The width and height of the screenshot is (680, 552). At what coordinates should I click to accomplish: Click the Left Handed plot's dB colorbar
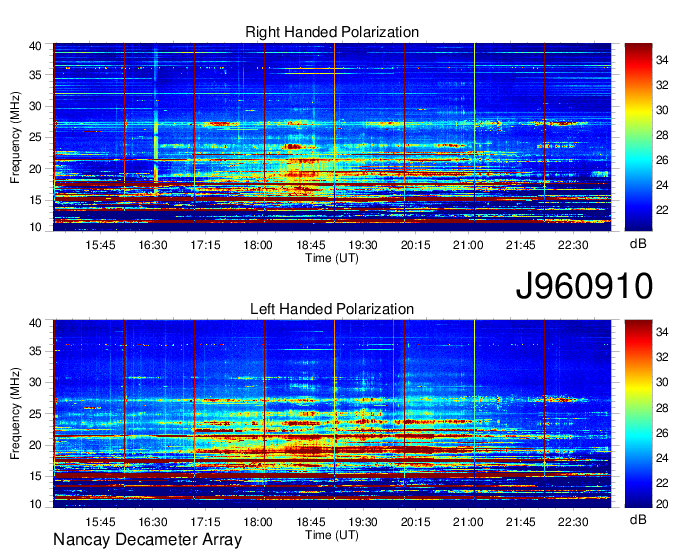638,414
